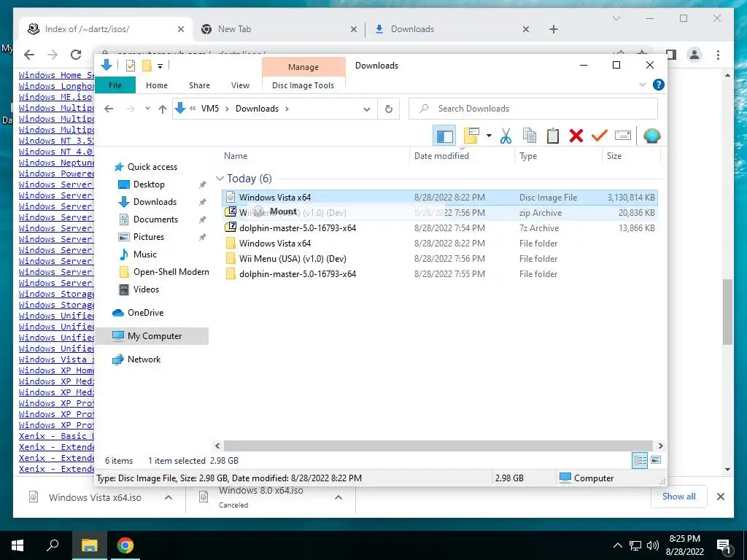
Task: Open Customize Quick Access Toolbar dropdown
Action: (160, 66)
